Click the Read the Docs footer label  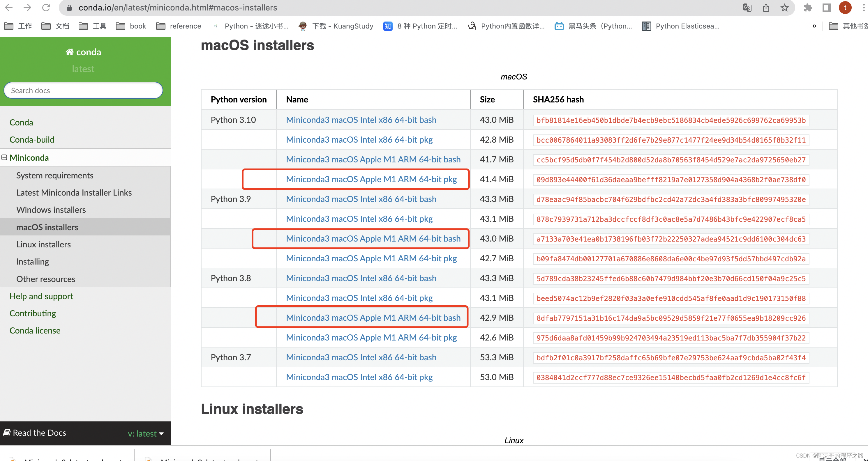coord(35,433)
